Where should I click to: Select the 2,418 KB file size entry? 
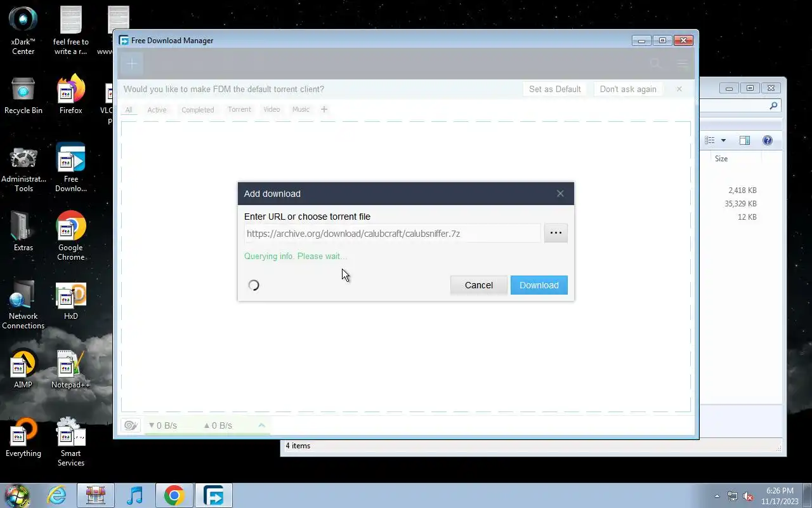click(742, 190)
